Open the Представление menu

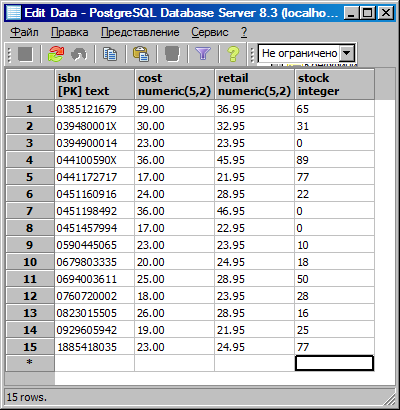(x=140, y=32)
